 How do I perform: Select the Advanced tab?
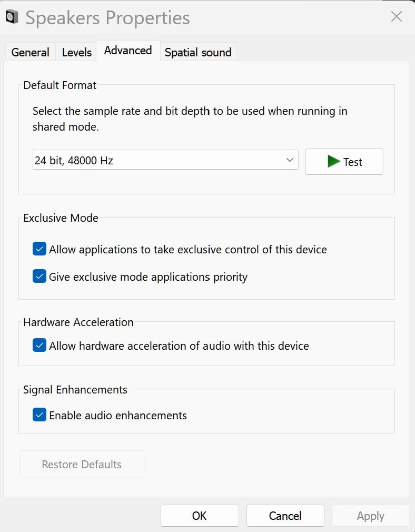click(128, 51)
